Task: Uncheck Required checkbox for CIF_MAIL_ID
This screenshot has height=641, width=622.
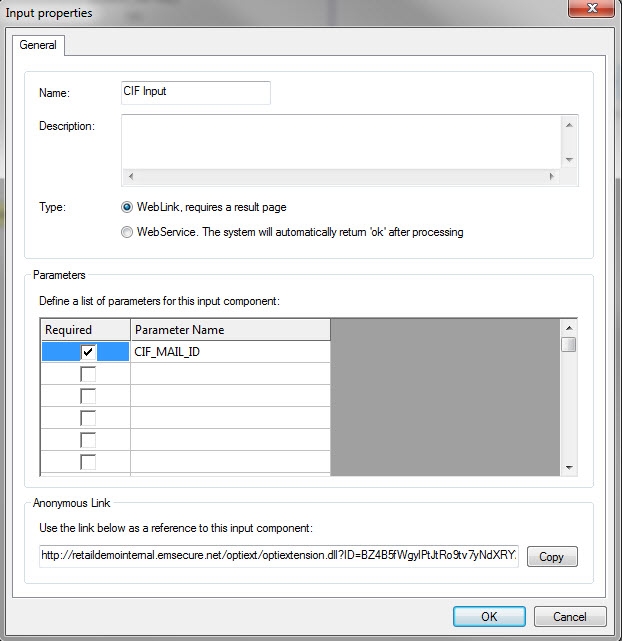Action: point(88,352)
